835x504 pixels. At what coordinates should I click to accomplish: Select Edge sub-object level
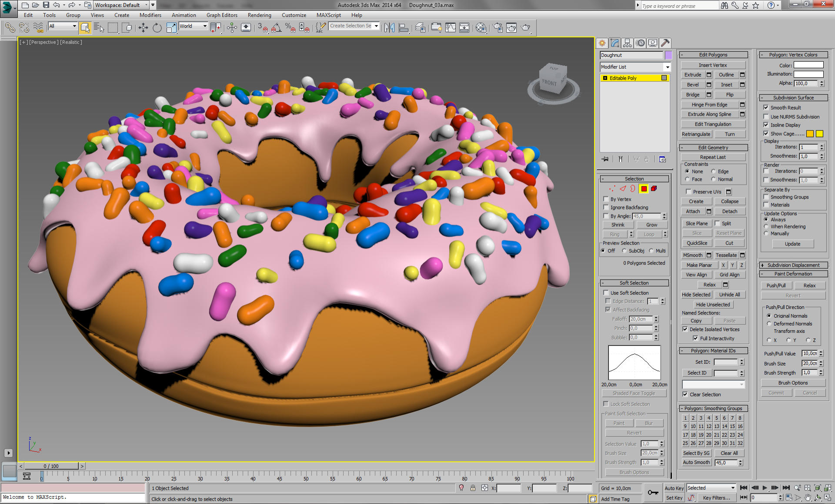[623, 189]
